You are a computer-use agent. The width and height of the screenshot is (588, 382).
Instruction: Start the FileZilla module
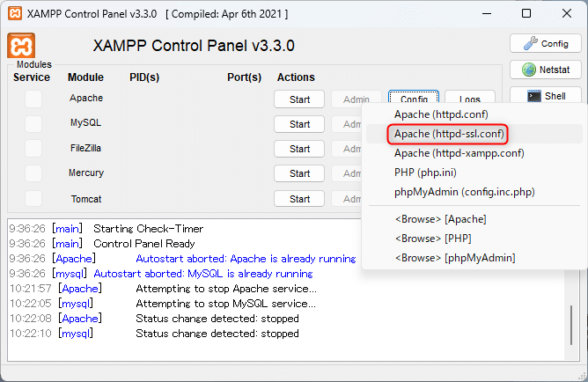(299, 149)
